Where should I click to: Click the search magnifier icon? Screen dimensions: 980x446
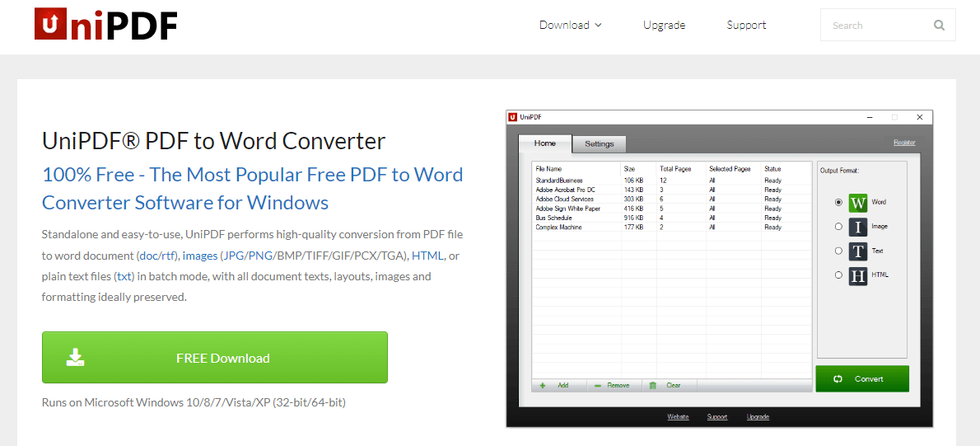(939, 26)
